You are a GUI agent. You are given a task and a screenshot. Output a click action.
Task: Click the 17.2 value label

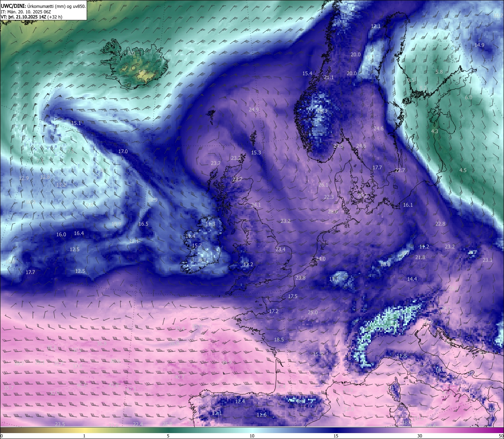point(274,311)
